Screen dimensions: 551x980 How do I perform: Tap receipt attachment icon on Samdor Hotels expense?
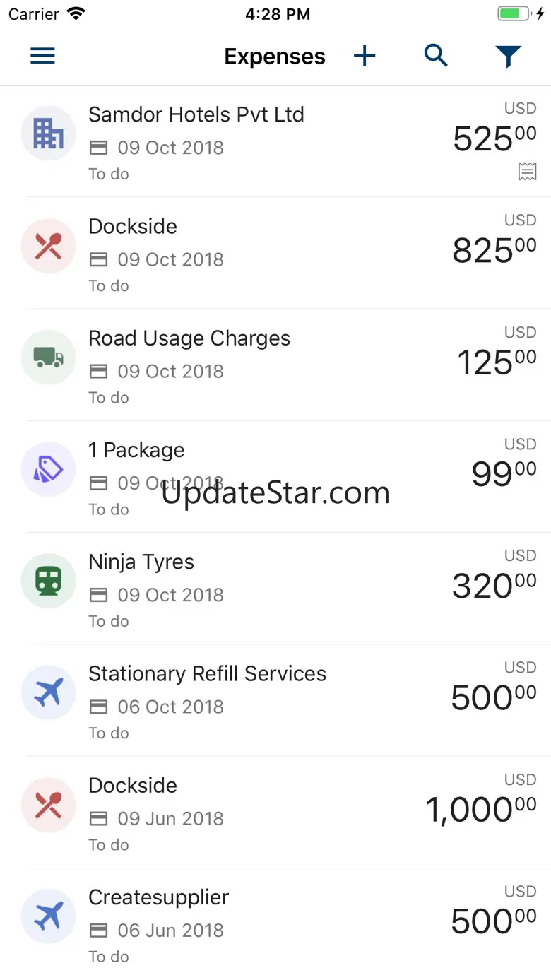527,171
